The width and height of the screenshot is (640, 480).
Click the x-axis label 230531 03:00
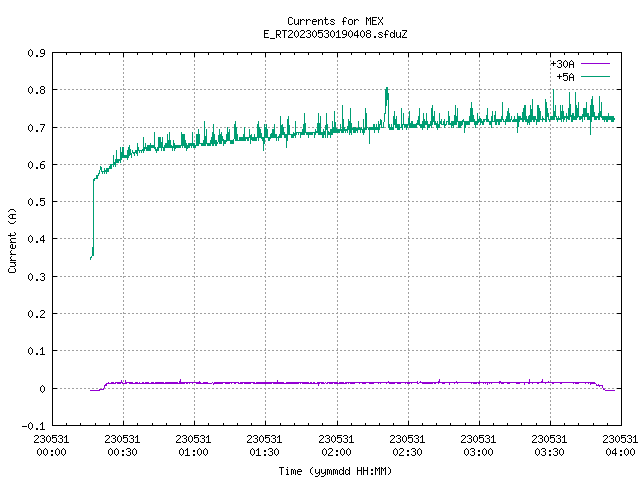coord(478,446)
